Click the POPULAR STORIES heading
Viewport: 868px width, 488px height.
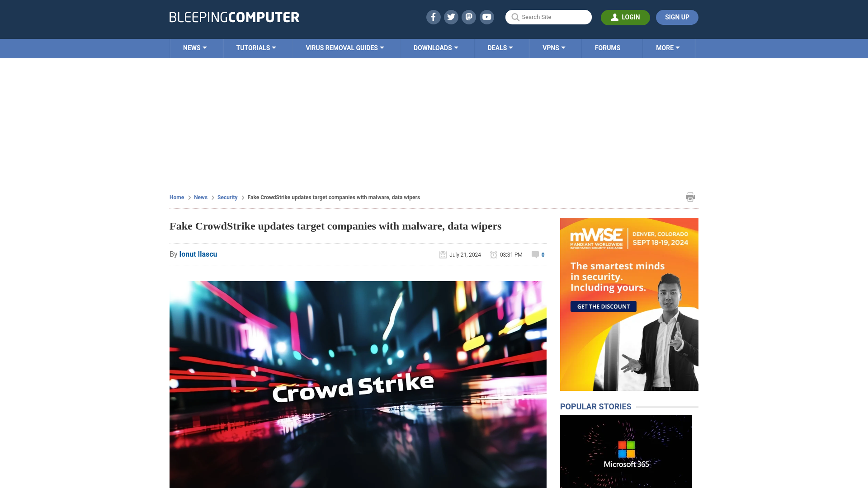coord(596,407)
